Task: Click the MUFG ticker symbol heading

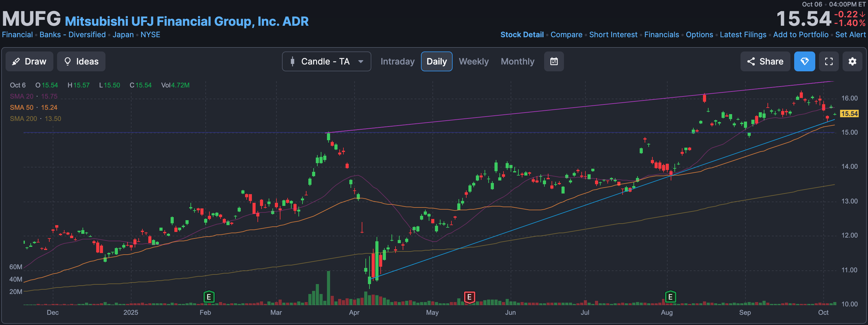Action: (x=32, y=19)
